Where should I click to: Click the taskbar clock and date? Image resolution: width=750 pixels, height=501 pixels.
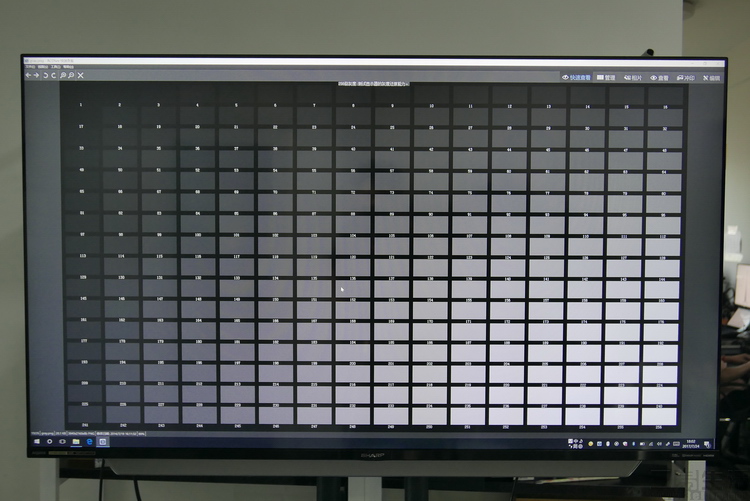pos(691,441)
